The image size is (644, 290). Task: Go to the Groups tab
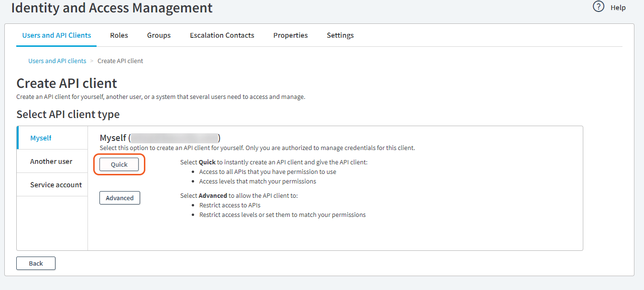(159, 35)
